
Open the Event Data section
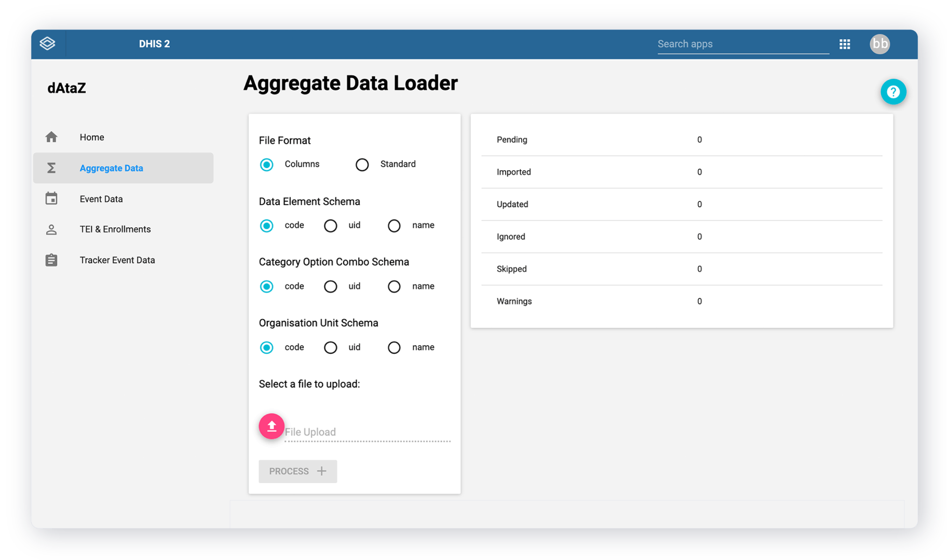101,198
